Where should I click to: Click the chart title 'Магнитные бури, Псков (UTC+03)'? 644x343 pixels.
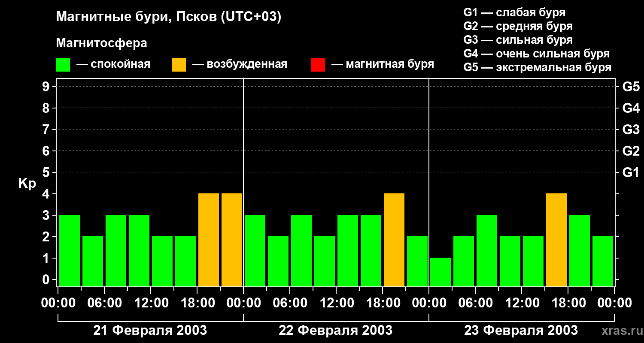click(x=169, y=17)
